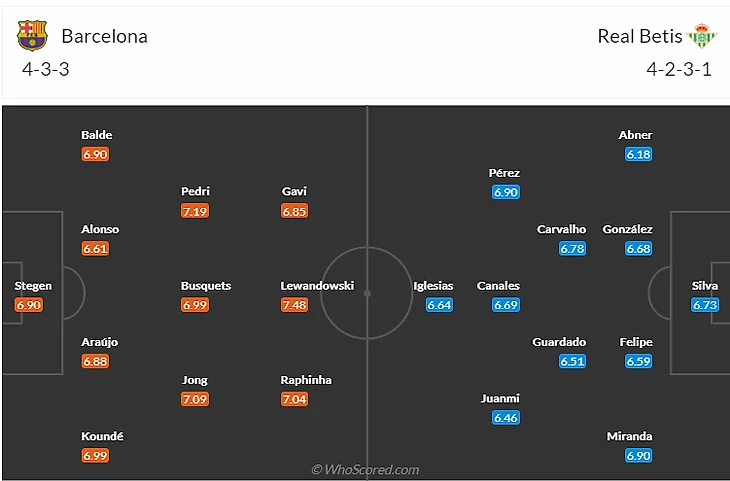
Task: Open player Raphinha name label
Action: click(x=306, y=380)
